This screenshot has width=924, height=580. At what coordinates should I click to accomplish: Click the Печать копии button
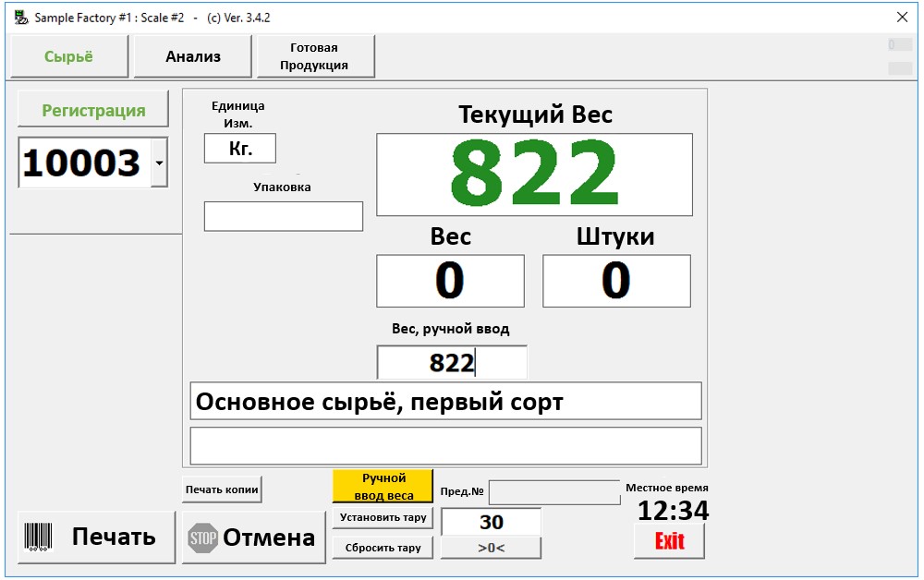tap(222, 489)
